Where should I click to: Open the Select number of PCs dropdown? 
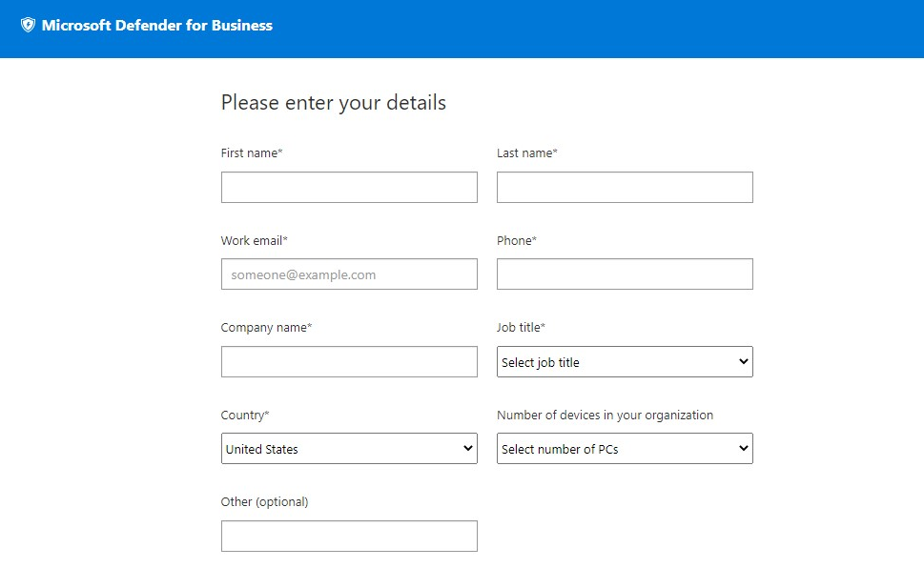point(625,448)
